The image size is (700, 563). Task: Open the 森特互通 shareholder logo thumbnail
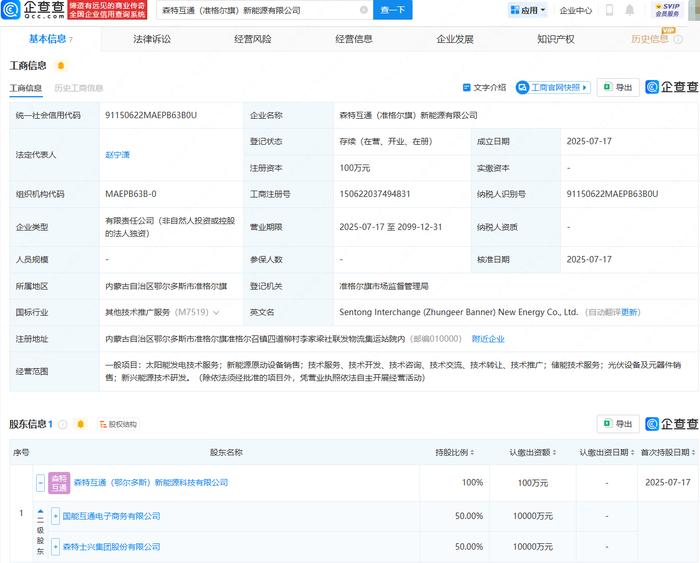click(59, 483)
